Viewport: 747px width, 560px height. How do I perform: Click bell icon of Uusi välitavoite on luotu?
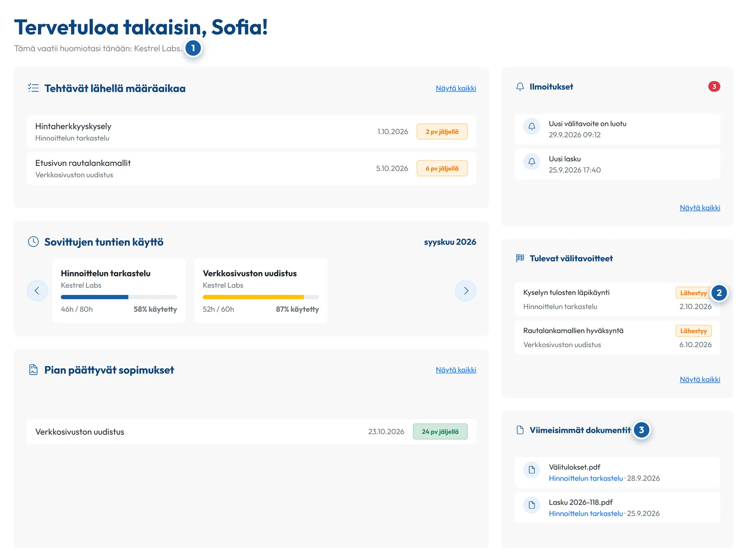pos(532,126)
